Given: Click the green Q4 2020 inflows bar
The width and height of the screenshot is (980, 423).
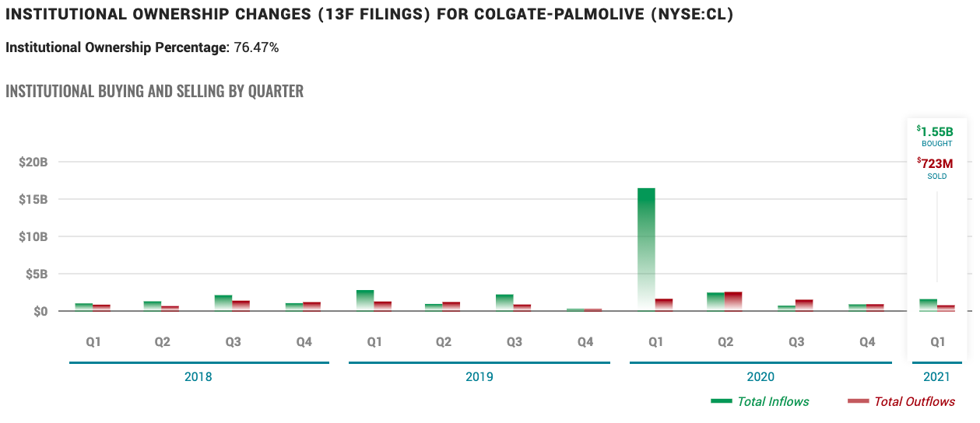Looking at the screenshot, I should 857,308.
